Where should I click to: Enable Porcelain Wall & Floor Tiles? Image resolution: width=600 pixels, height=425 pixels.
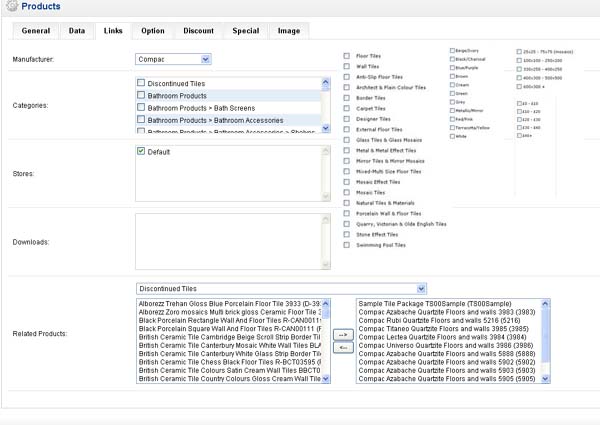tap(346, 213)
